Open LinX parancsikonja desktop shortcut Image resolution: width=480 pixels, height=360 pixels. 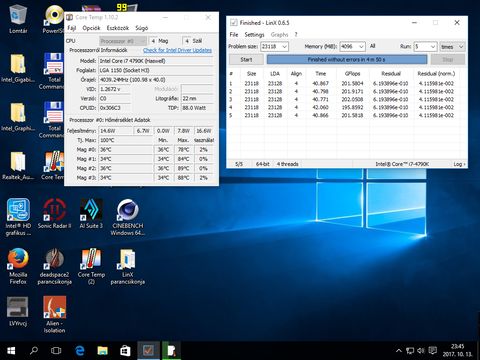pyautogui.click(x=128, y=266)
